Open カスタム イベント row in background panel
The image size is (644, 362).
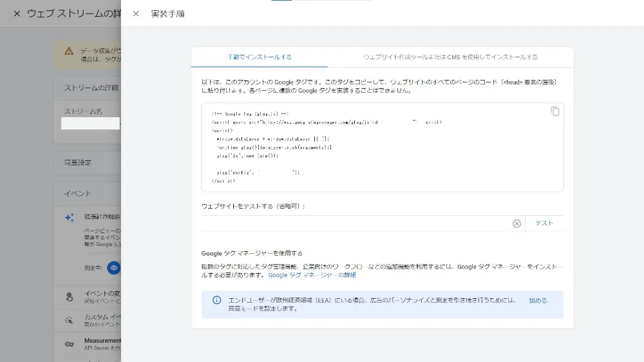pos(88,320)
